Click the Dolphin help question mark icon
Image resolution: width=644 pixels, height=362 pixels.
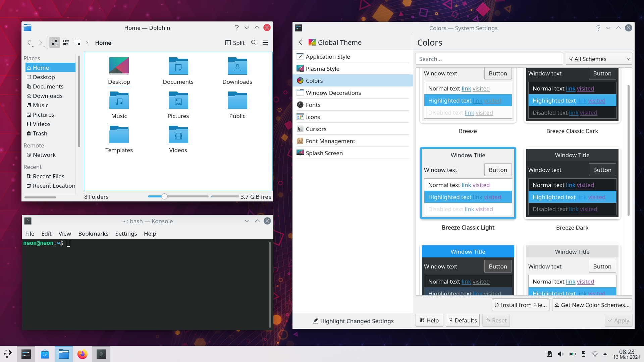click(x=237, y=27)
